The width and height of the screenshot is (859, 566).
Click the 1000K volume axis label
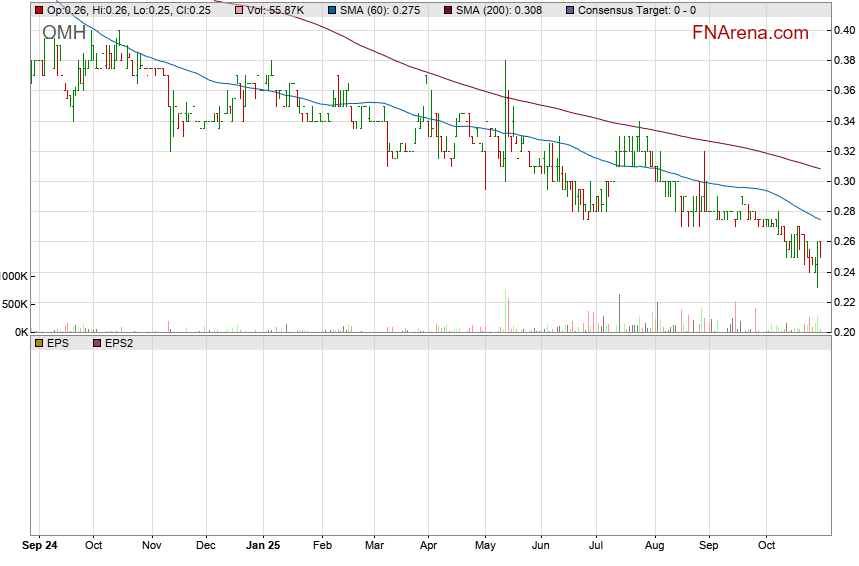click(x=14, y=276)
